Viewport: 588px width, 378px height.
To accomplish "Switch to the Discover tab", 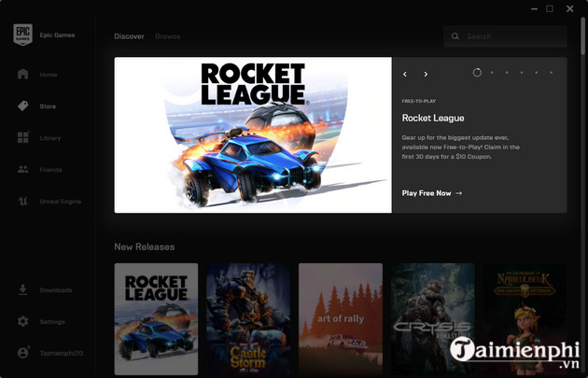I will (x=129, y=36).
